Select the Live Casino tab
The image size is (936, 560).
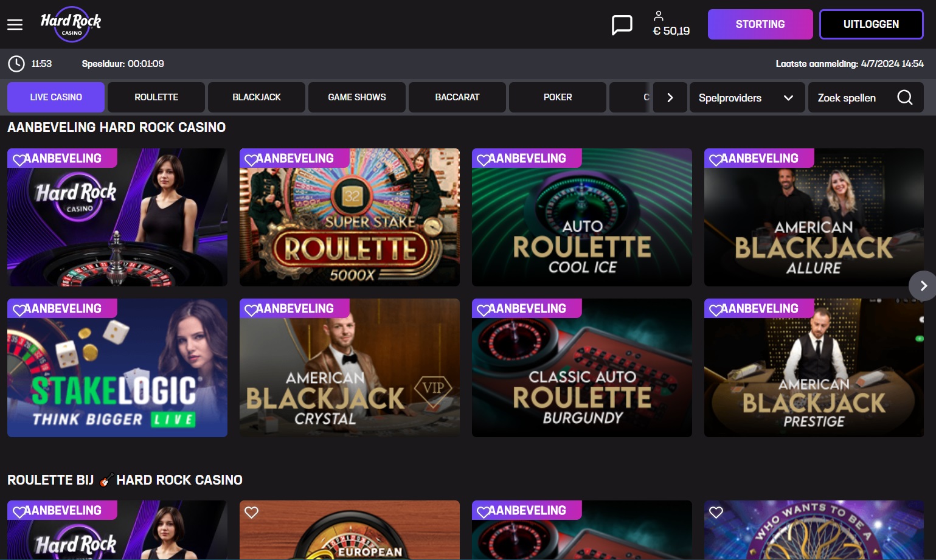coord(56,97)
